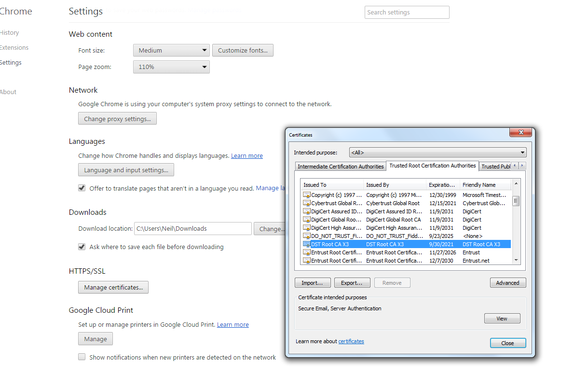Viewport: 588px width, 376px height.
Task: Click certificate icon of Entrust row expiring 11/27/2026
Action: pos(306,252)
